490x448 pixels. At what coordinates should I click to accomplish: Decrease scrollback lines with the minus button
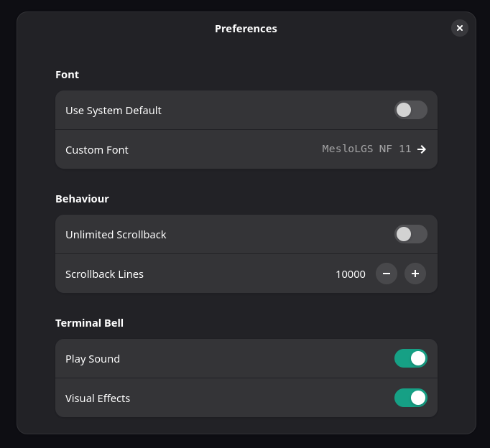[387, 274]
